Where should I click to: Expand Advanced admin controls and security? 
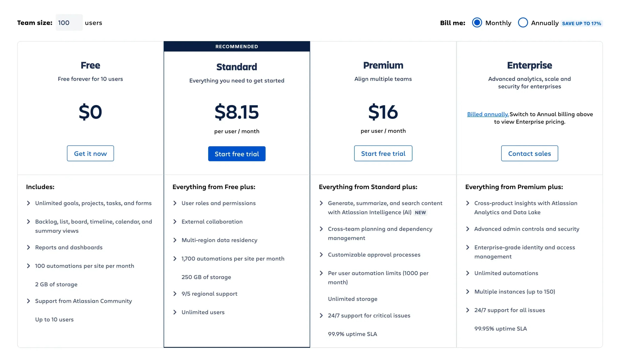tap(468, 229)
